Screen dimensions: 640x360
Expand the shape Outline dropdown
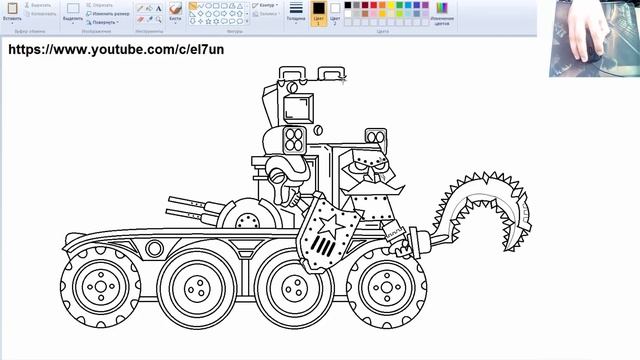(x=264, y=5)
